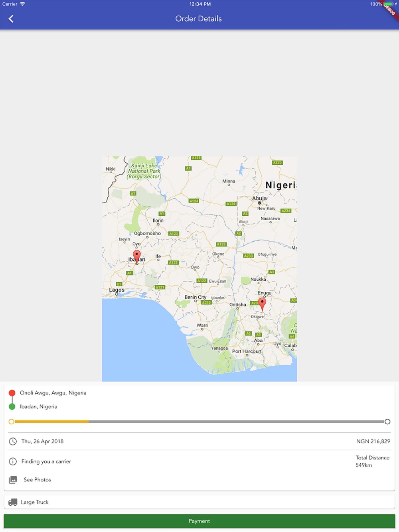Click the Awgu map pin near Enugu
The height and width of the screenshot is (532, 399).
point(262,303)
